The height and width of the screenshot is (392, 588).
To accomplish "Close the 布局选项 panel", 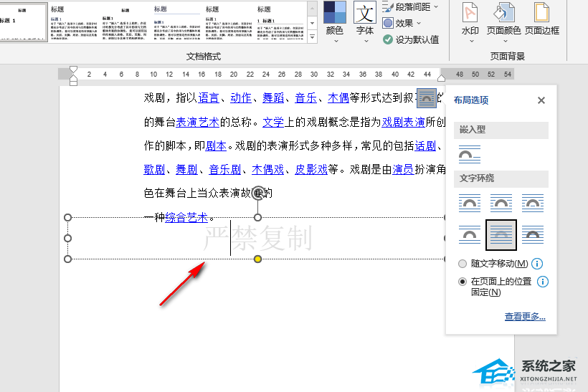I will (x=541, y=101).
